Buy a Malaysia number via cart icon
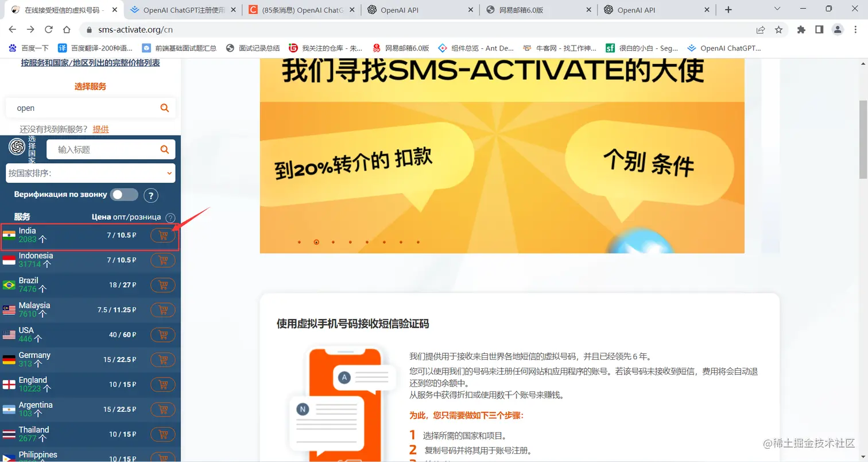Screen dimensions: 868x462 [x=163, y=310]
